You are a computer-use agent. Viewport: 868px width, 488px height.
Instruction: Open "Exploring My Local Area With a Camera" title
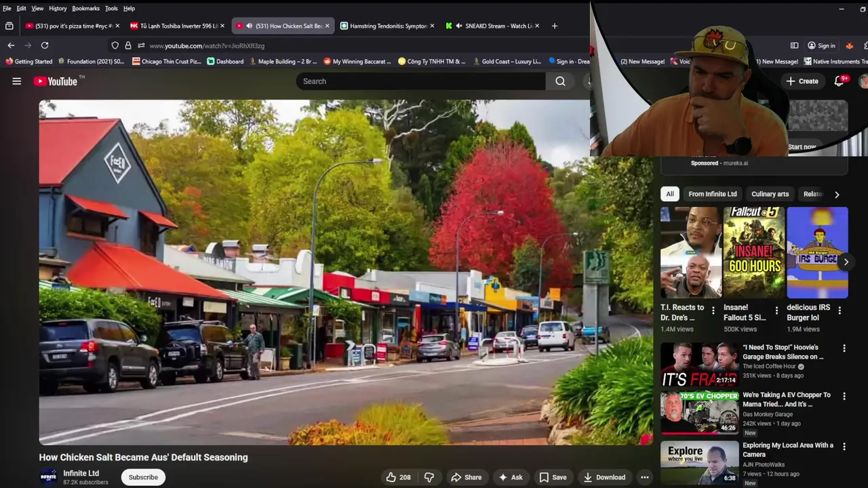coord(788,450)
